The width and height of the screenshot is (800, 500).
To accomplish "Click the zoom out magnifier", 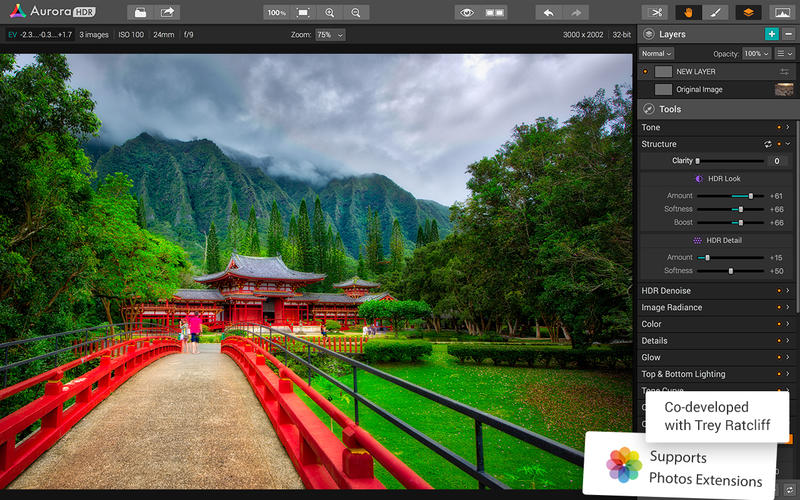I will (356, 12).
